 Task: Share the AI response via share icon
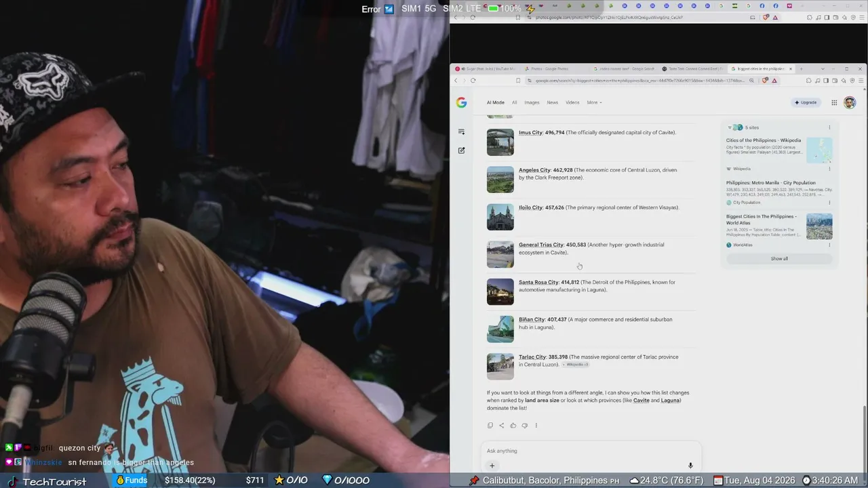pyautogui.click(x=502, y=426)
